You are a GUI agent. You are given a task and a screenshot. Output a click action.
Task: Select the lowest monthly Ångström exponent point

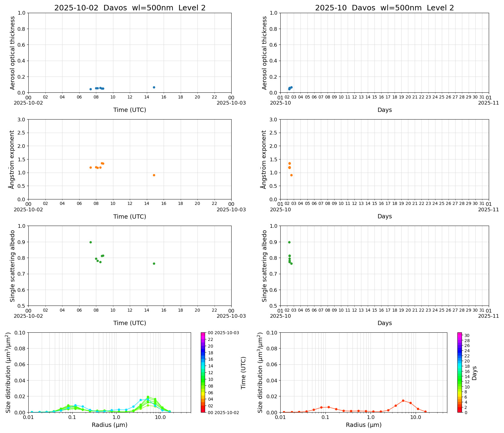coord(291,175)
